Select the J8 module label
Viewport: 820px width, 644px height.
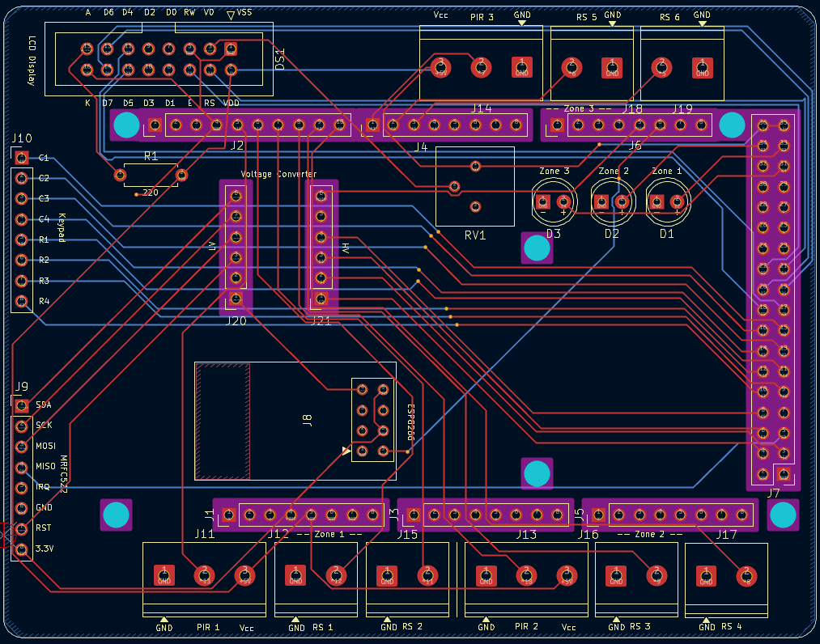tap(307, 420)
